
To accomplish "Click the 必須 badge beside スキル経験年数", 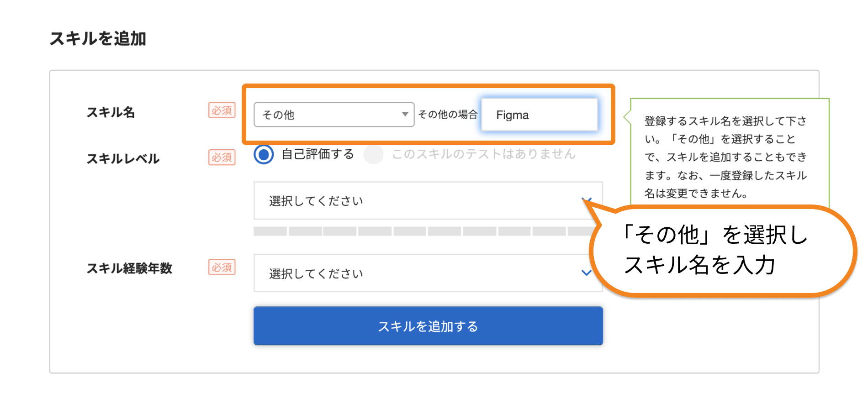I will [x=222, y=267].
